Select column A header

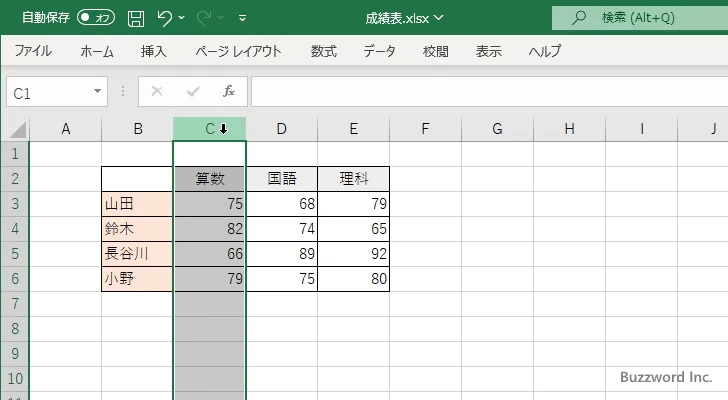(65, 129)
